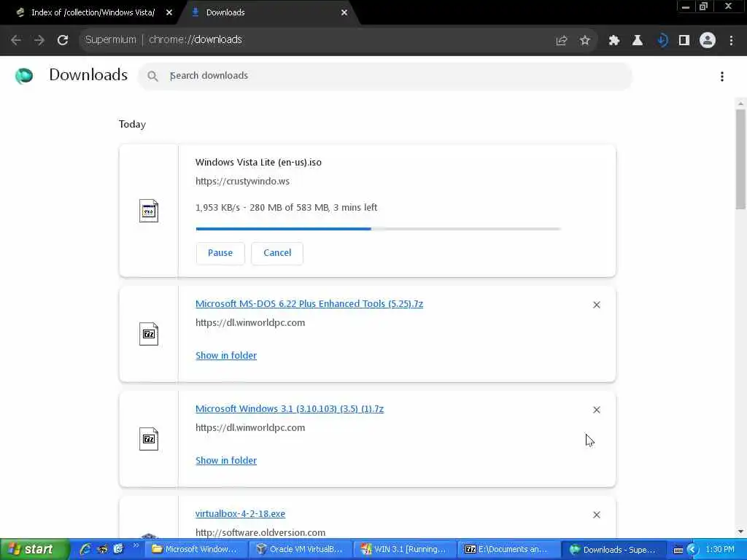The height and width of the screenshot is (560, 747).
Task: Open Microsoft Windows 3.1 7z download link
Action: coord(289,409)
